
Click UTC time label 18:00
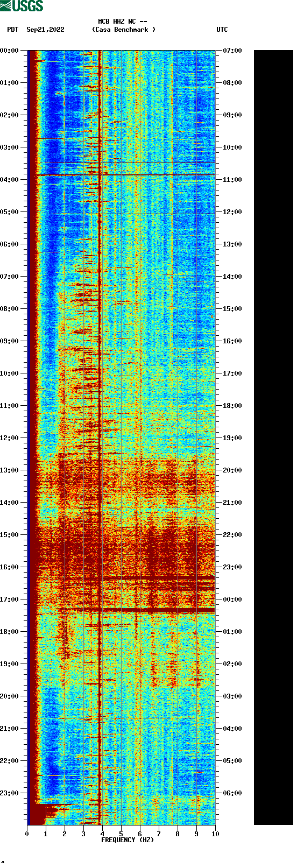(x=232, y=406)
